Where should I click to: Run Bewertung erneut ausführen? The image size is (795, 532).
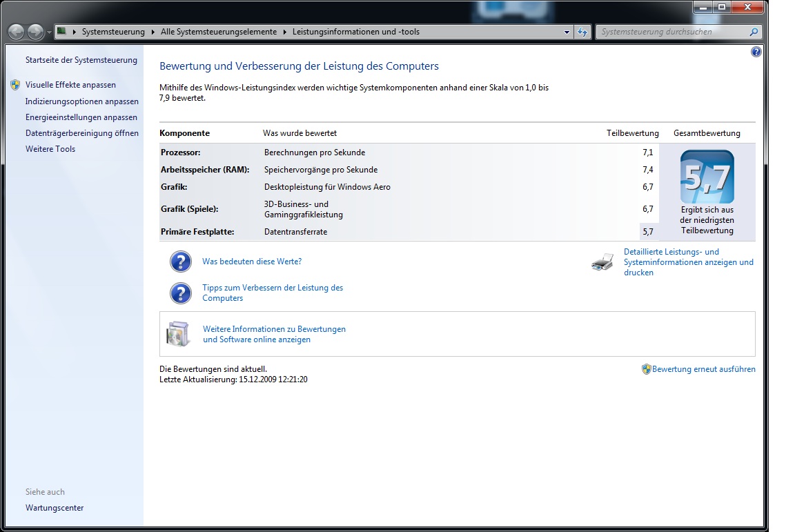tap(703, 369)
